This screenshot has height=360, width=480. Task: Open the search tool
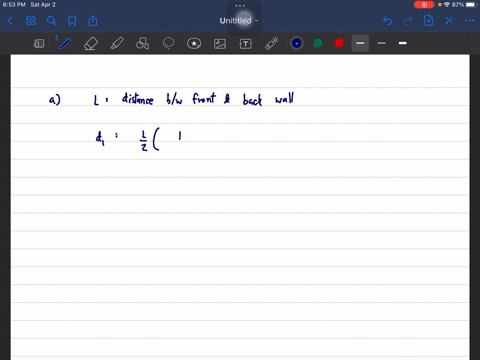51,21
